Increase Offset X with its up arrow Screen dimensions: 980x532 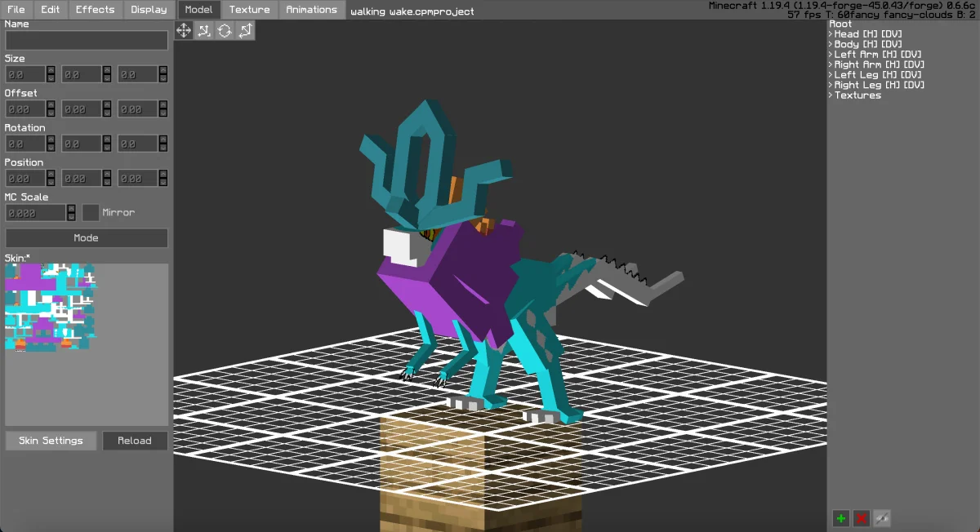point(51,104)
